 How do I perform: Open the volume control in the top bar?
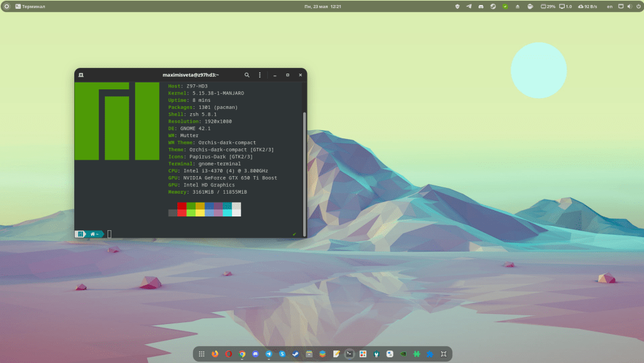pyautogui.click(x=629, y=6)
